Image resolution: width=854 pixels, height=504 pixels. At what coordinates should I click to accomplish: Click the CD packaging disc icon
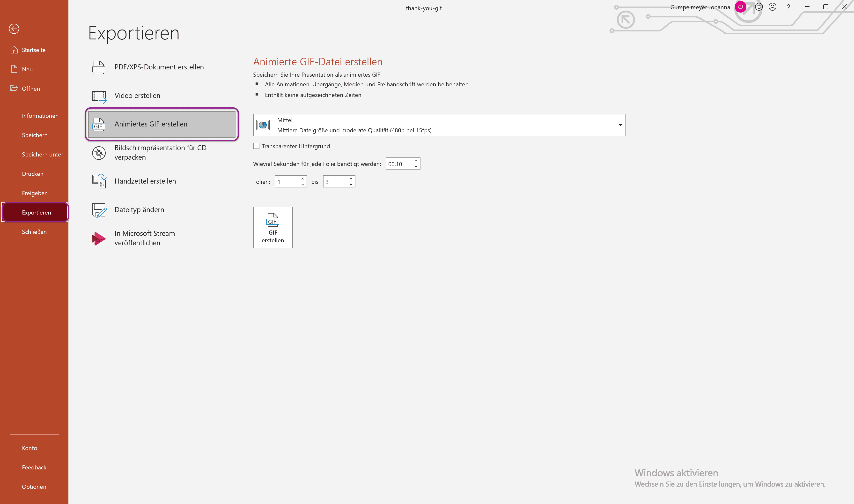tap(98, 153)
